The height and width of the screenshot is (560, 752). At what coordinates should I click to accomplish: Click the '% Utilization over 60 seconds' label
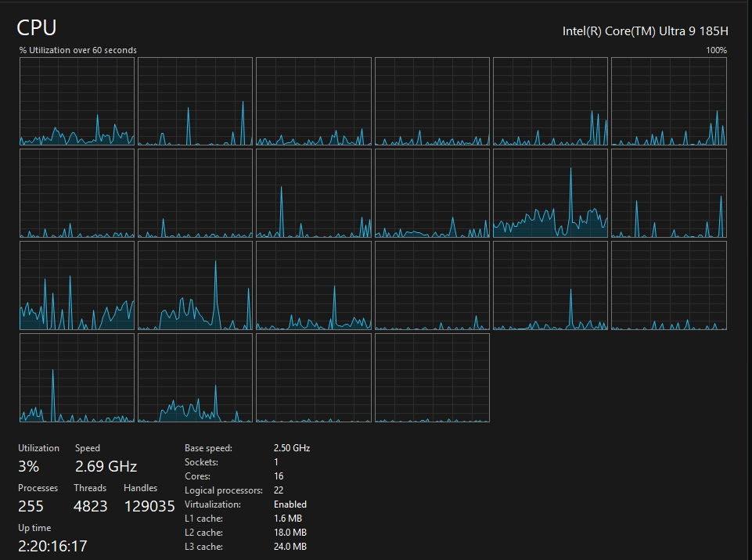click(x=77, y=50)
